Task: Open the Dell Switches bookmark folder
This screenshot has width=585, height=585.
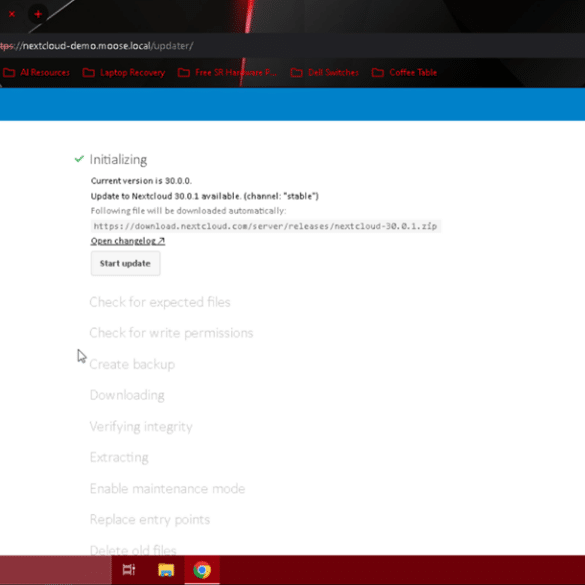Action: click(325, 72)
